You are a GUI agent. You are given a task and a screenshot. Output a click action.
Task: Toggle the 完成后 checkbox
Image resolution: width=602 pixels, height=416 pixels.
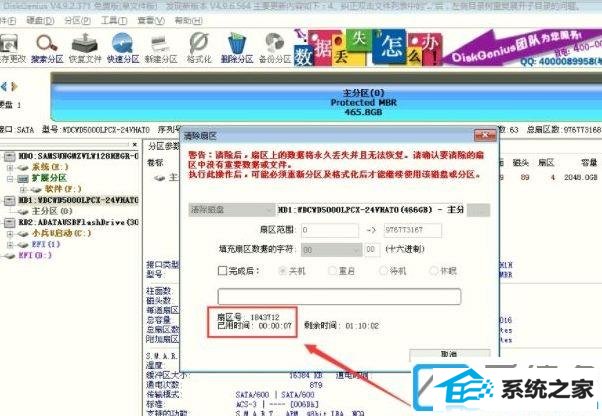(222, 271)
